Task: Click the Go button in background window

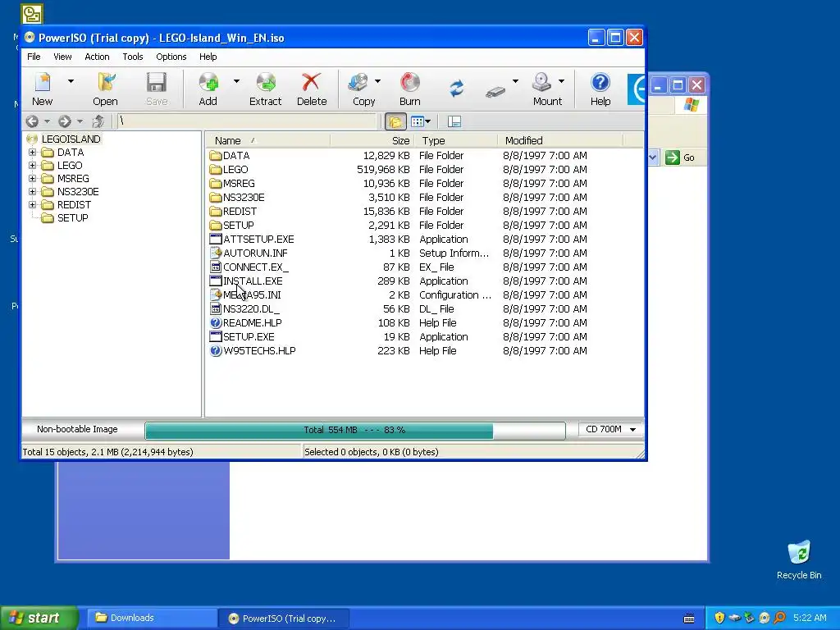Action: coord(680,157)
